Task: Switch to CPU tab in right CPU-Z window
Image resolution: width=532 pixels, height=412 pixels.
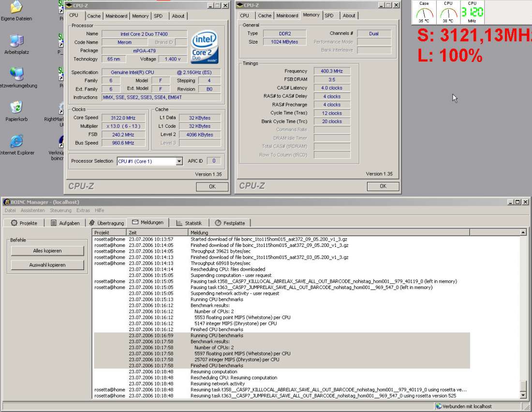Action: [244, 15]
